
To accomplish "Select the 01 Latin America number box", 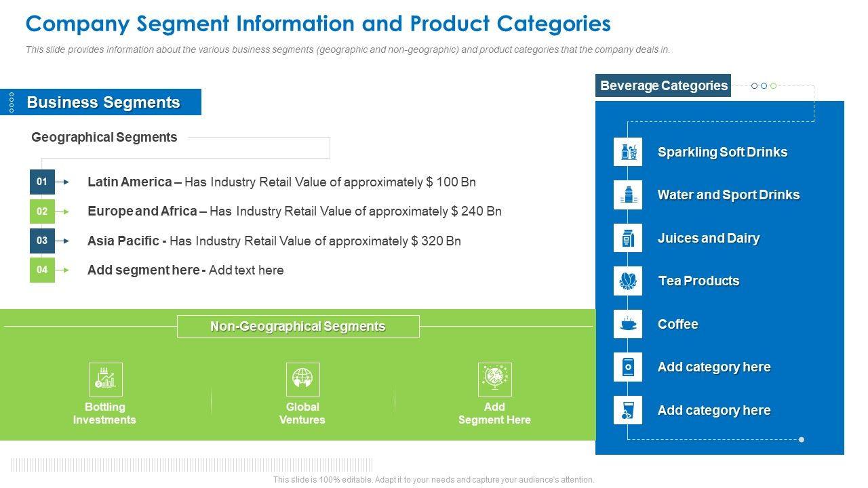I will [x=42, y=182].
